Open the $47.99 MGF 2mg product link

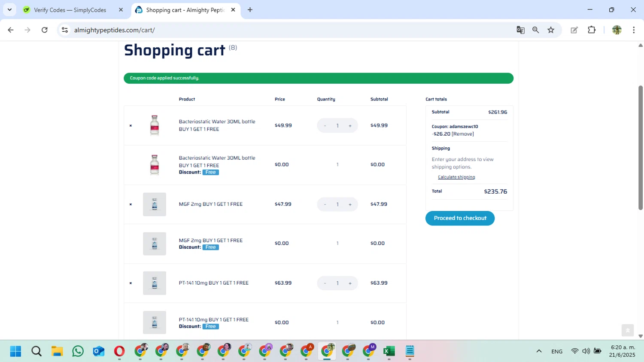coord(210,204)
